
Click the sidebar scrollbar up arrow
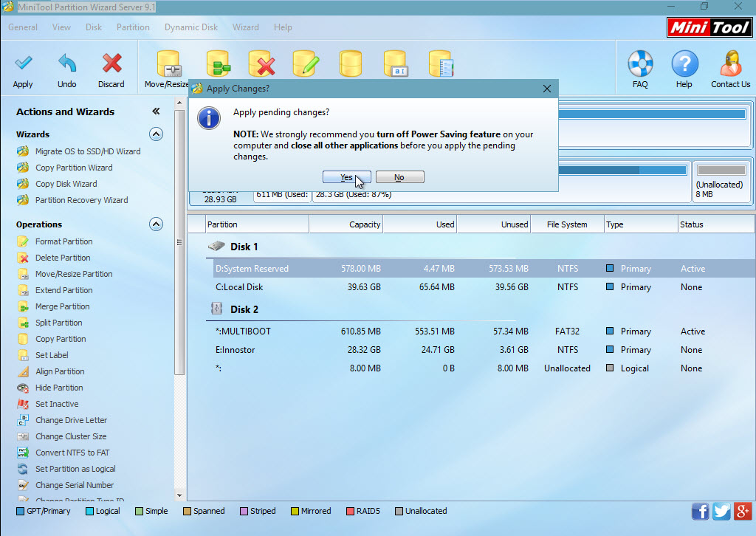coord(179,103)
